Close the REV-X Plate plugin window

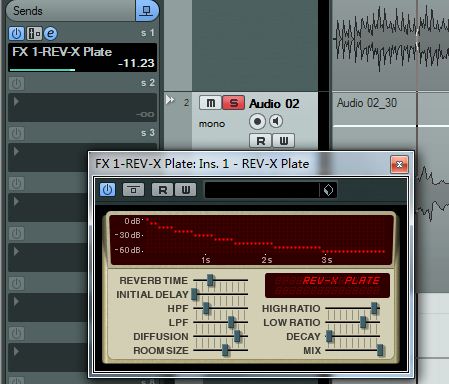click(399, 164)
